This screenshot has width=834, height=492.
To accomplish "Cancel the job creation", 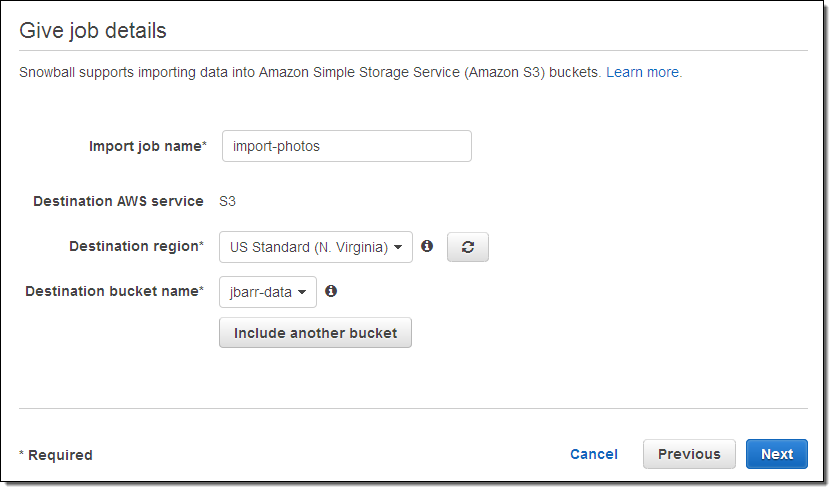I will point(594,454).
